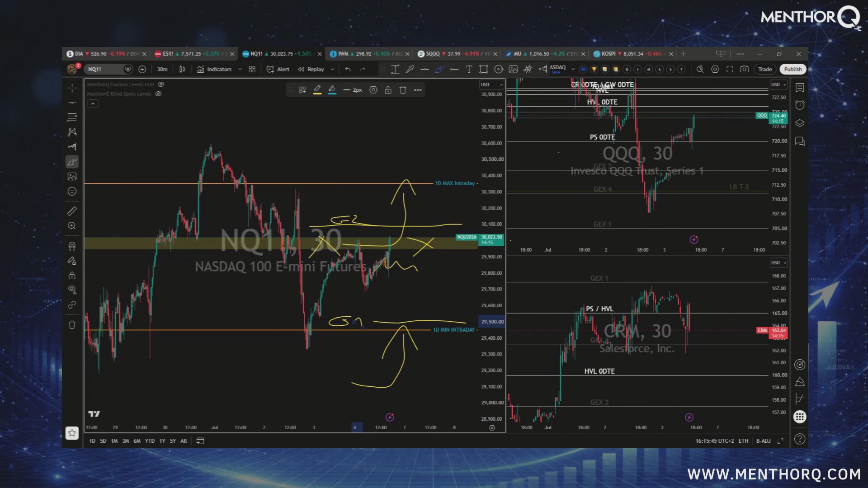Image resolution: width=868 pixels, height=488 pixels.
Task: Open the Trade button
Action: (765, 69)
